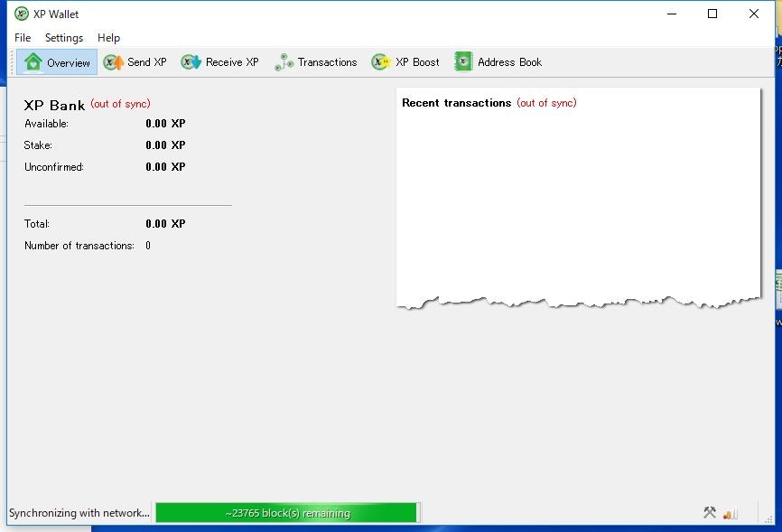Click the mining tools status icon
This screenshot has width=782, height=532.
coord(710,512)
